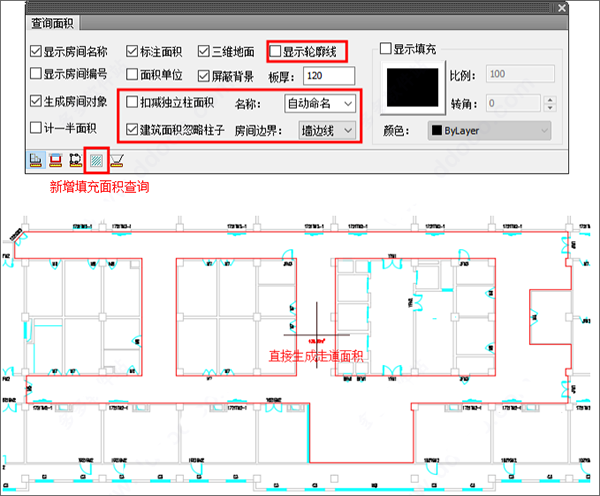Screen dimensions: 600x496
Task: Select the balcony area query icon
Action: click(117, 160)
